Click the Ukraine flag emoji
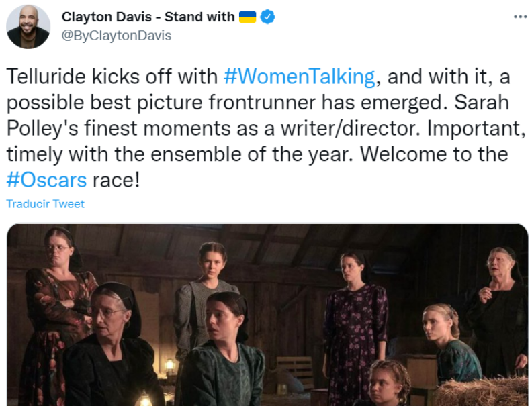Image resolution: width=532 pixels, height=406 pixels. point(247,17)
